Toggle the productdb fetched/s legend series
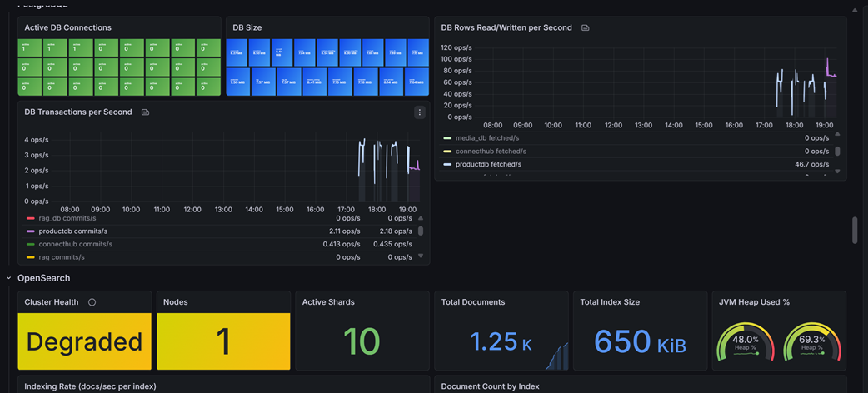 [488, 164]
